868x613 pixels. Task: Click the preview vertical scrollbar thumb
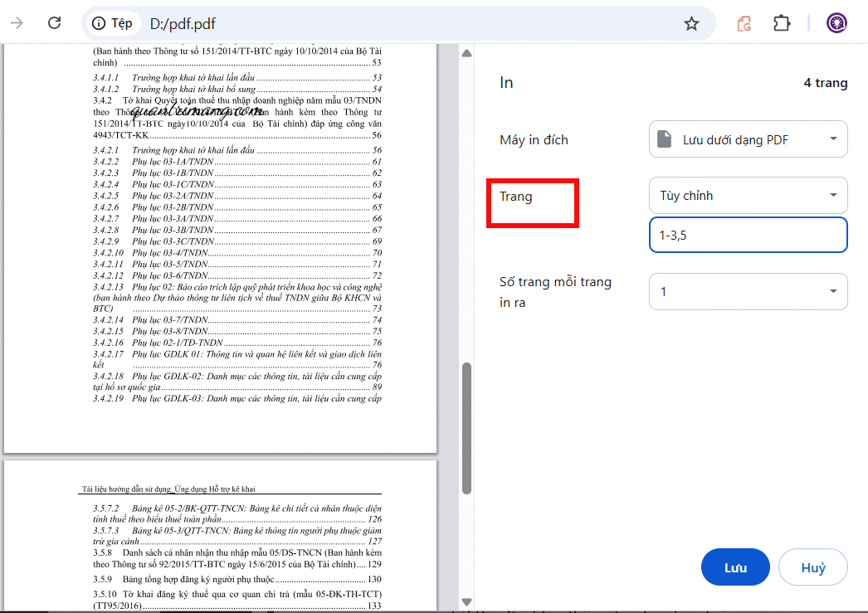(x=466, y=428)
